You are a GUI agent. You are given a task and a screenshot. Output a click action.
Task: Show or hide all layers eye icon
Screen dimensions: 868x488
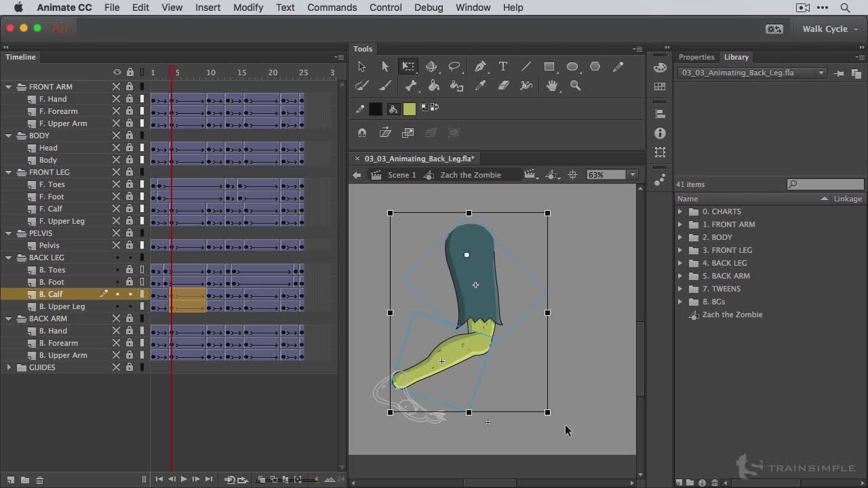click(117, 73)
